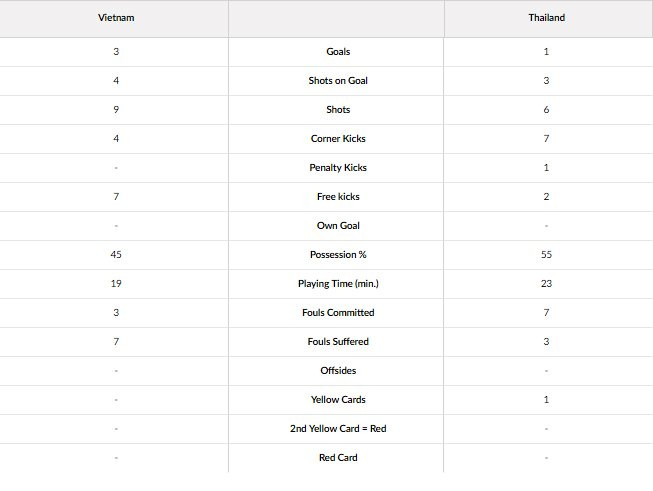Viewport: 653px width, 491px height.
Task: Click the Possession % label
Action: coord(338,255)
